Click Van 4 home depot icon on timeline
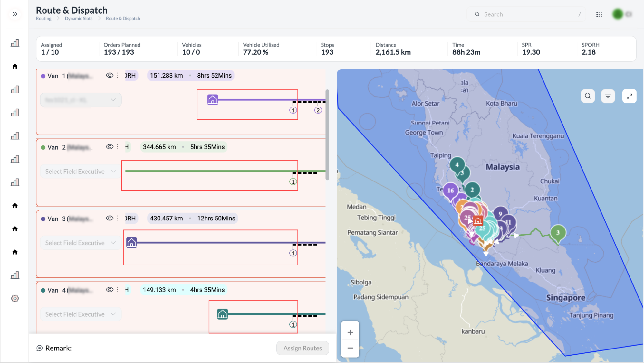The width and height of the screenshot is (644, 363). click(223, 314)
